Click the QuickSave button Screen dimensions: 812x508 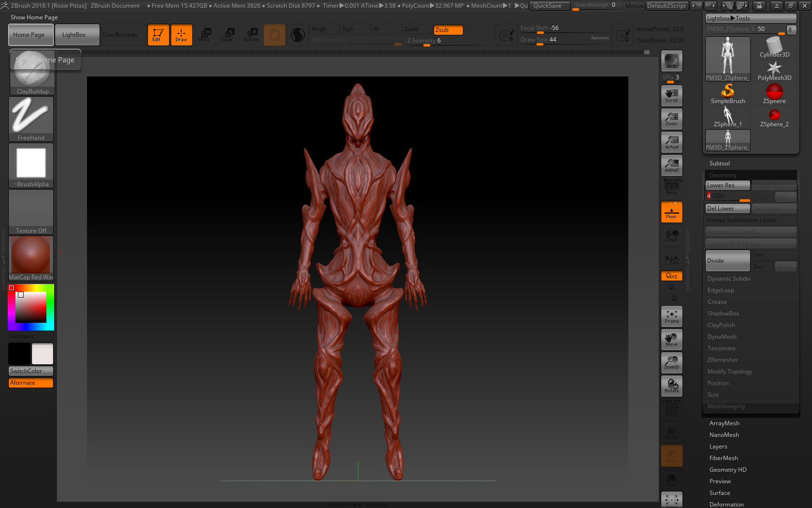[550, 6]
